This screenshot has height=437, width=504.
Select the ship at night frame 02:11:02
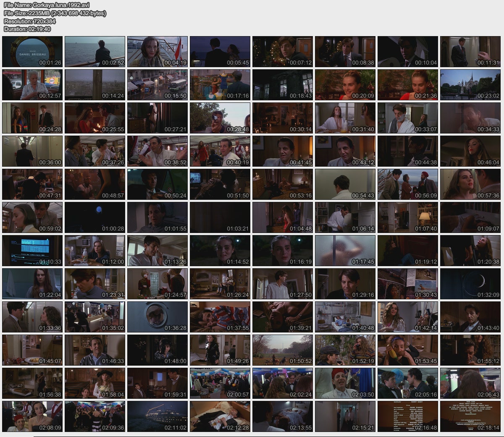tap(157, 416)
